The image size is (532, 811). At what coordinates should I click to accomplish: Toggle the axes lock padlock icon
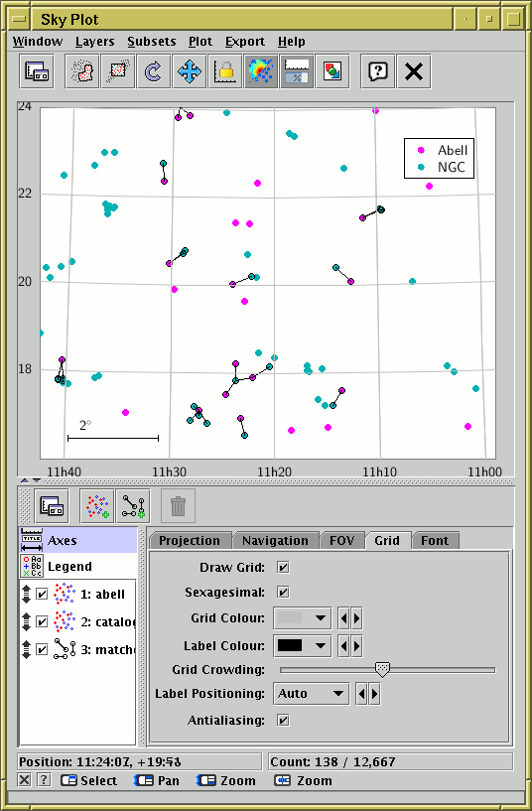[225, 71]
